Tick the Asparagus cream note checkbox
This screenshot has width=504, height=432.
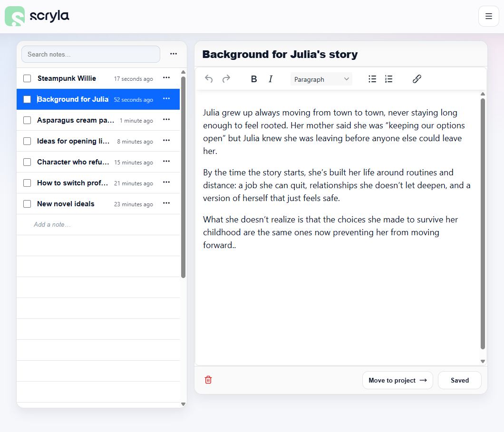(x=27, y=120)
